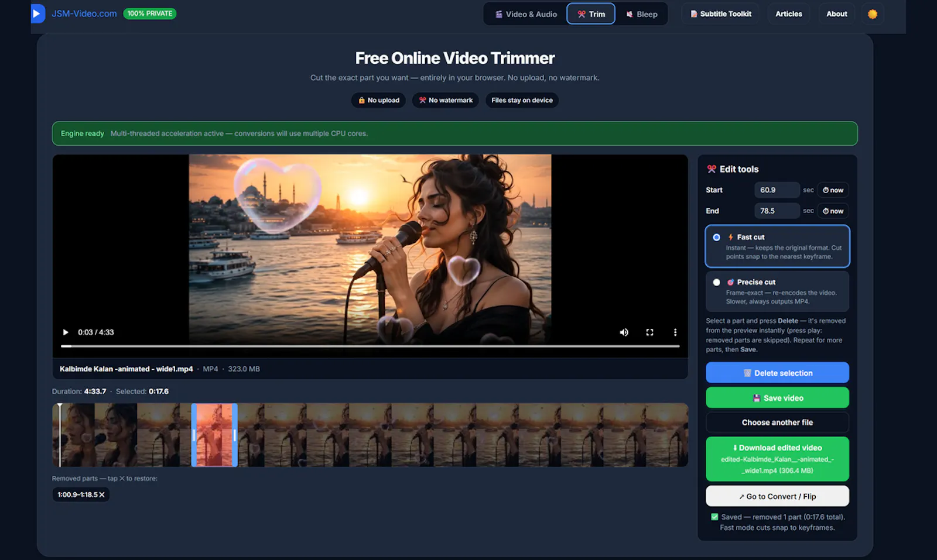Toggle the sun theme icon
Viewport: 937px width, 560px height.
pos(873,14)
